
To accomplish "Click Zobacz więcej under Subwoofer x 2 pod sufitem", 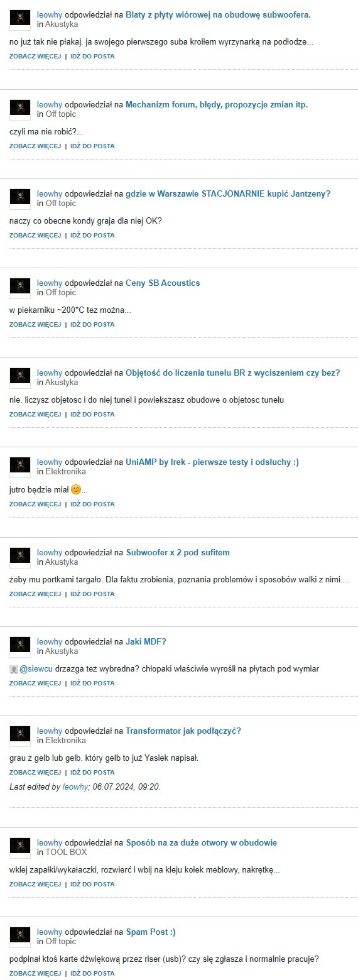I will (x=35, y=594).
